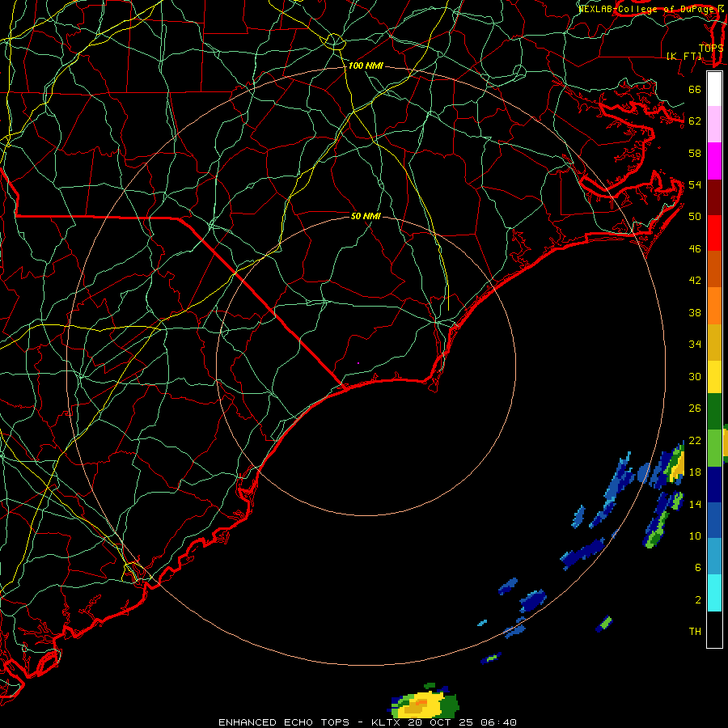Click the "34" legend value
The width and height of the screenshot is (728, 728).
(x=695, y=345)
